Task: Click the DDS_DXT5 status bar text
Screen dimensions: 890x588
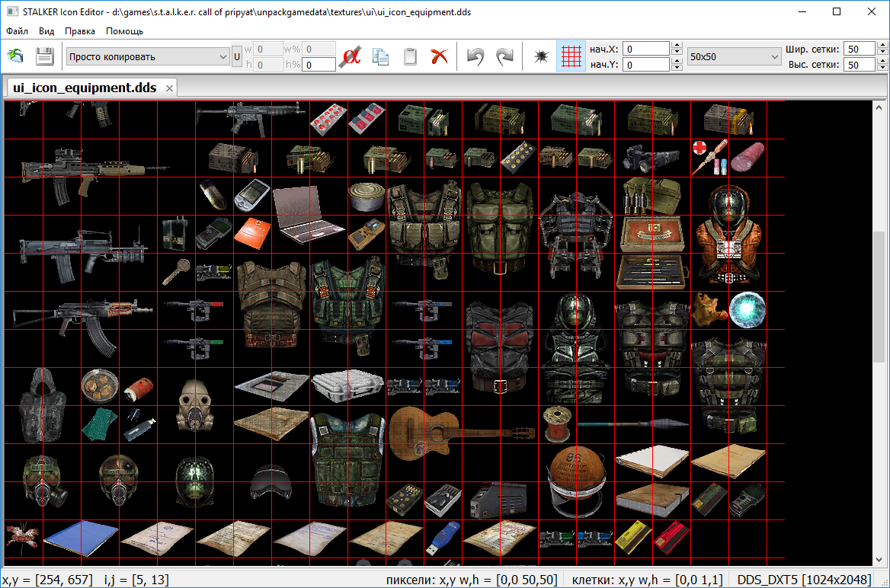Action: point(804,580)
